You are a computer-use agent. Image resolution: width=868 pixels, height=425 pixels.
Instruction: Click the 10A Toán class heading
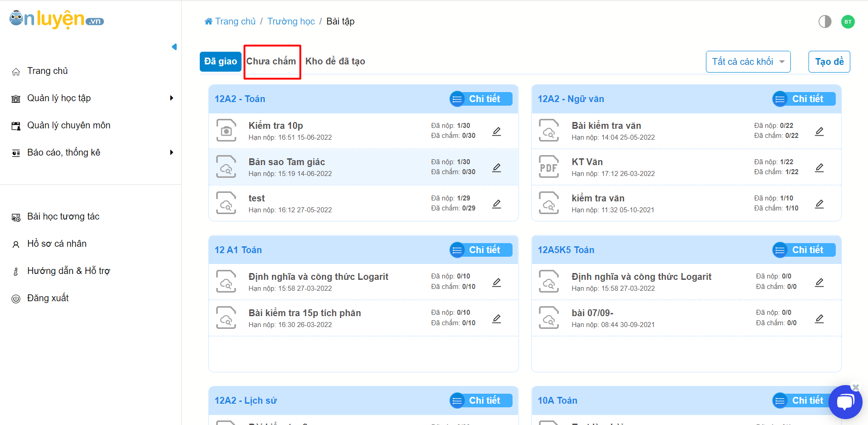coord(557,401)
